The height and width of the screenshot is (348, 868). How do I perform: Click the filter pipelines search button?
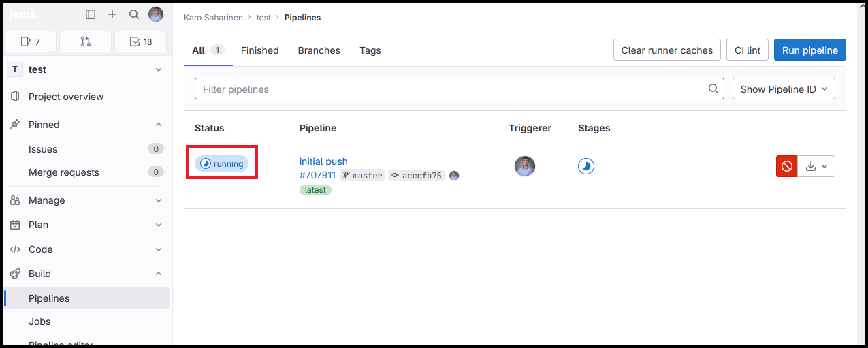pyautogui.click(x=713, y=89)
